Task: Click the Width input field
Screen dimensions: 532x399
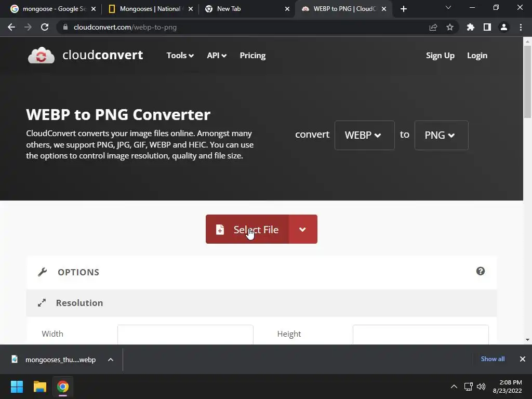Action: (x=185, y=335)
